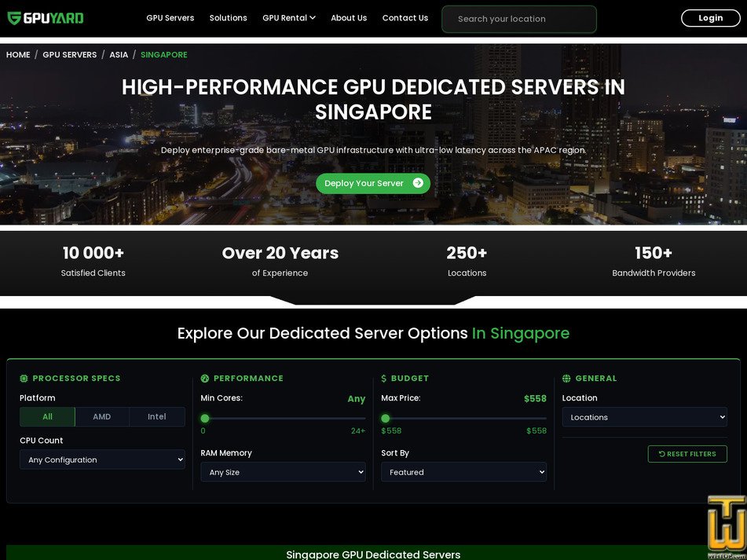Click the dollar icon beside Budget
The image size is (747, 560).
[x=384, y=379]
